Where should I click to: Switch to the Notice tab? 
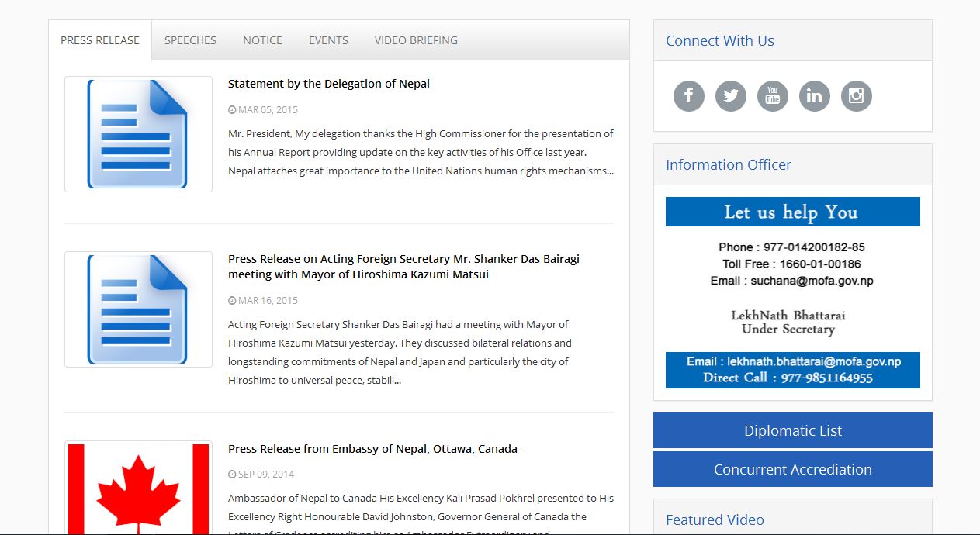[x=262, y=40]
